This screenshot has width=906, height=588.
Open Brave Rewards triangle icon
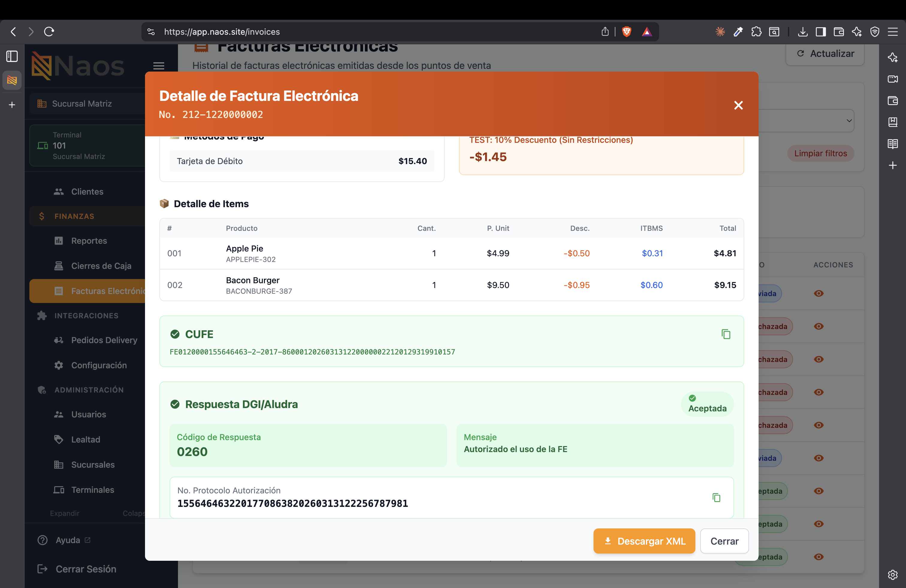point(647,31)
